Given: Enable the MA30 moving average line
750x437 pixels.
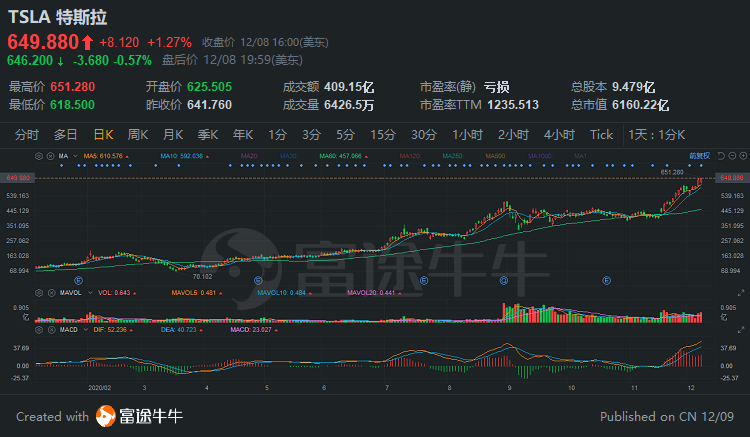Looking at the screenshot, I should click(x=288, y=156).
